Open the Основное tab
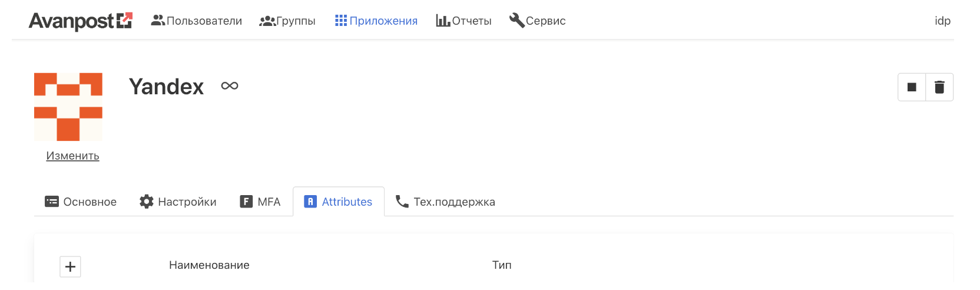The height and width of the screenshot is (290, 980). click(81, 202)
